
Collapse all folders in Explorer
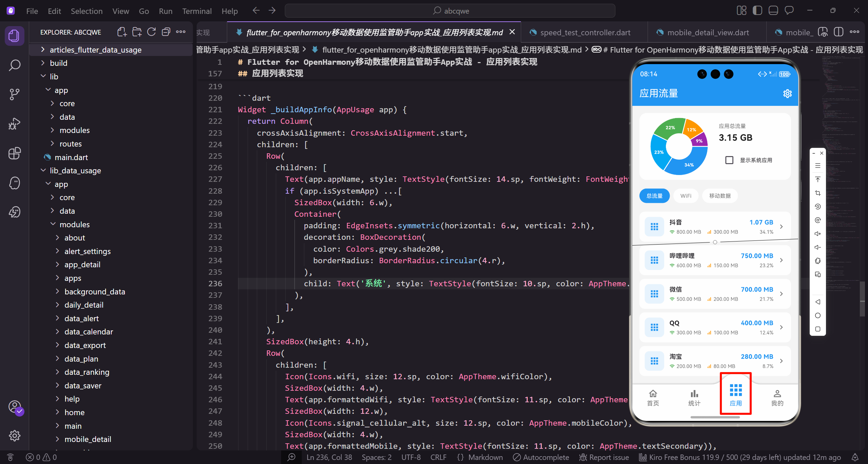click(166, 32)
